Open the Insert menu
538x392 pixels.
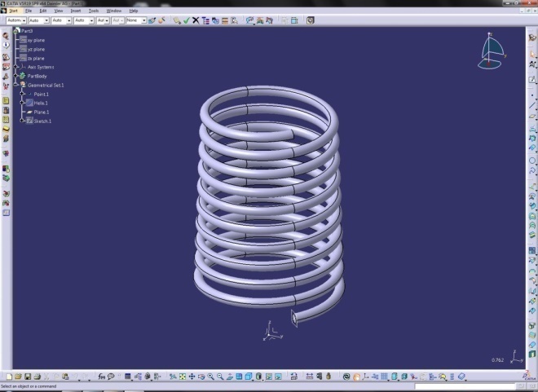(75, 11)
